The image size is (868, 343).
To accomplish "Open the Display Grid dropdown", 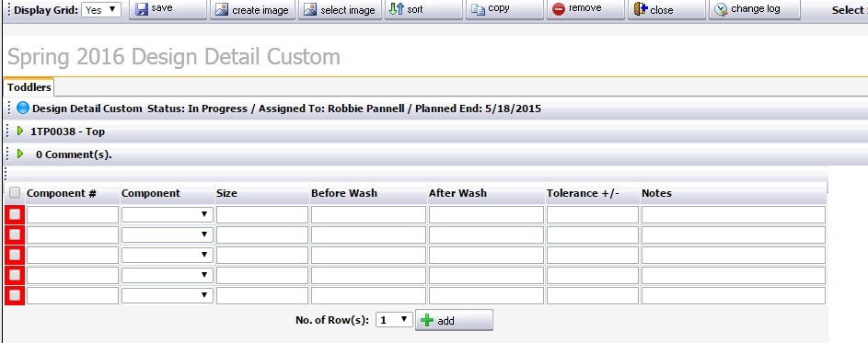I will click(101, 9).
